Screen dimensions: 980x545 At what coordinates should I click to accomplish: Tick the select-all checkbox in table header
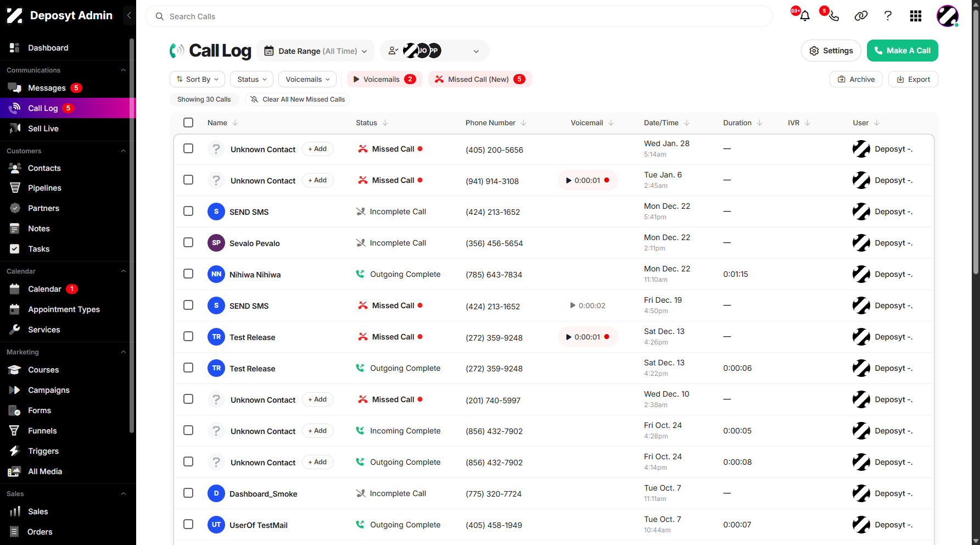188,123
